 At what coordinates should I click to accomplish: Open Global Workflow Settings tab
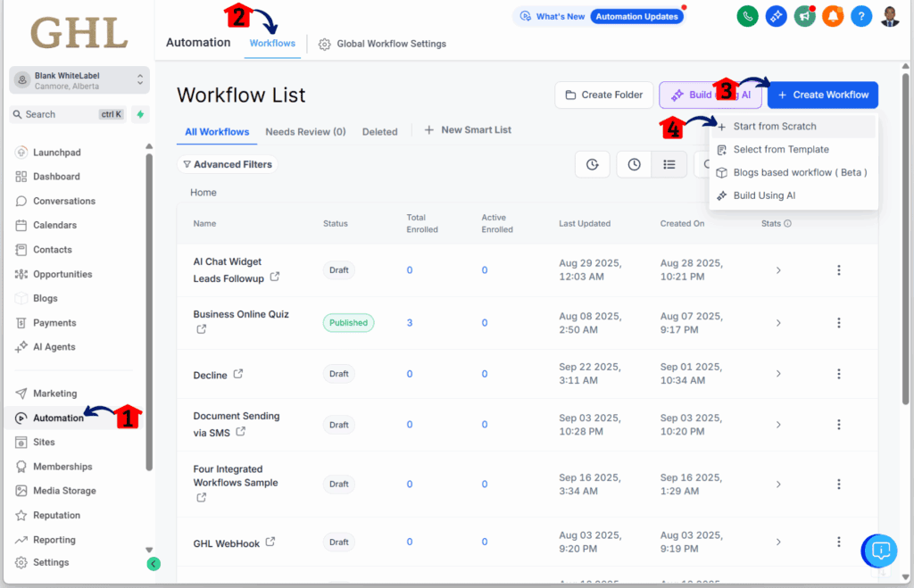382,44
